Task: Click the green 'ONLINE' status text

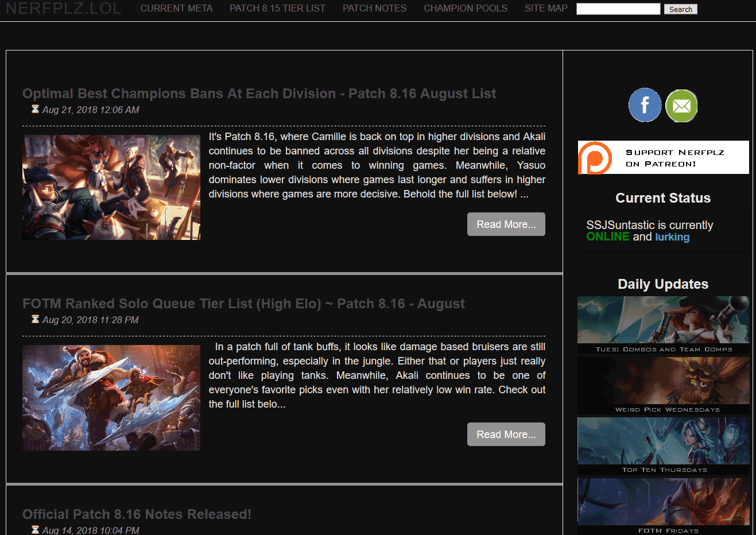Action: click(x=608, y=237)
